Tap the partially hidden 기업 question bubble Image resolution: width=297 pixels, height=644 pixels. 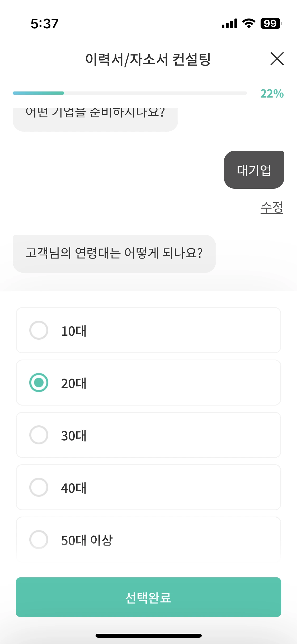tap(95, 119)
